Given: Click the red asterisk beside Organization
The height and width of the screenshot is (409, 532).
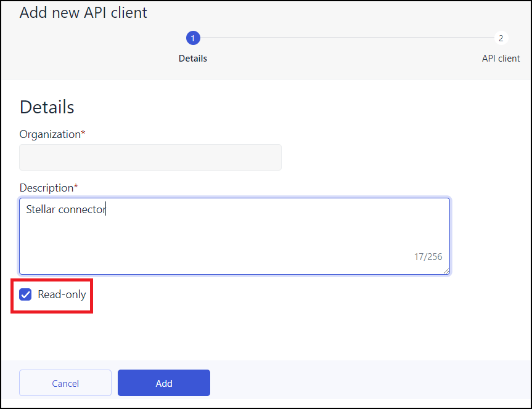Looking at the screenshot, I should [x=83, y=134].
